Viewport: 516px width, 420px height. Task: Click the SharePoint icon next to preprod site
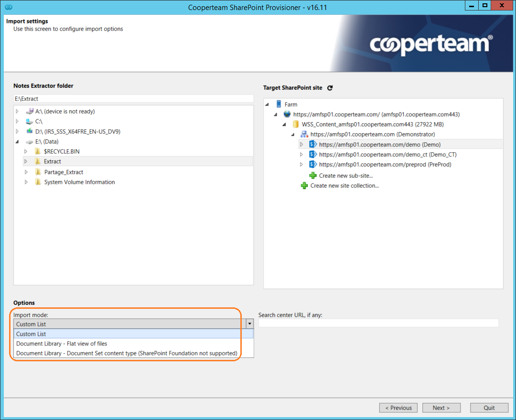coord(312,164)
